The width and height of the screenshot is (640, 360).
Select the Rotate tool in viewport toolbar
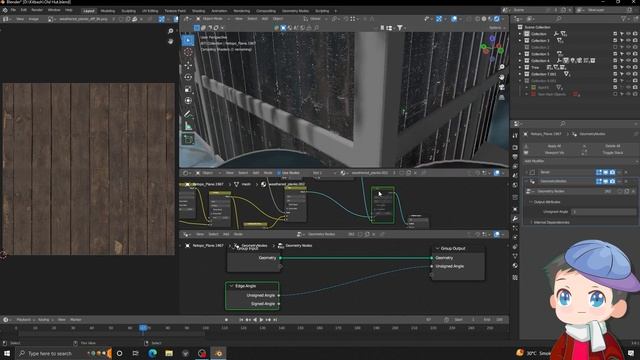pos(188,77)
